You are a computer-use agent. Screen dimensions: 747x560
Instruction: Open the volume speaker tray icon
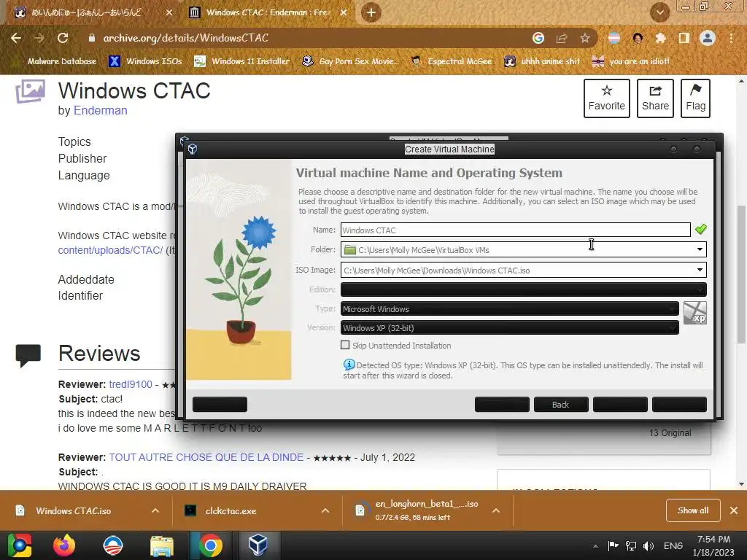(x=649, y=545)
